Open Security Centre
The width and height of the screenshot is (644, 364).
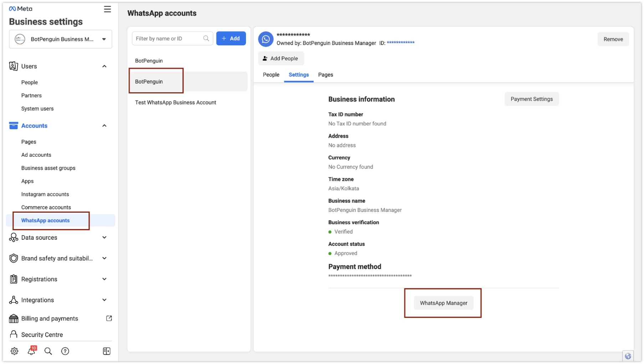pos(42,335)
